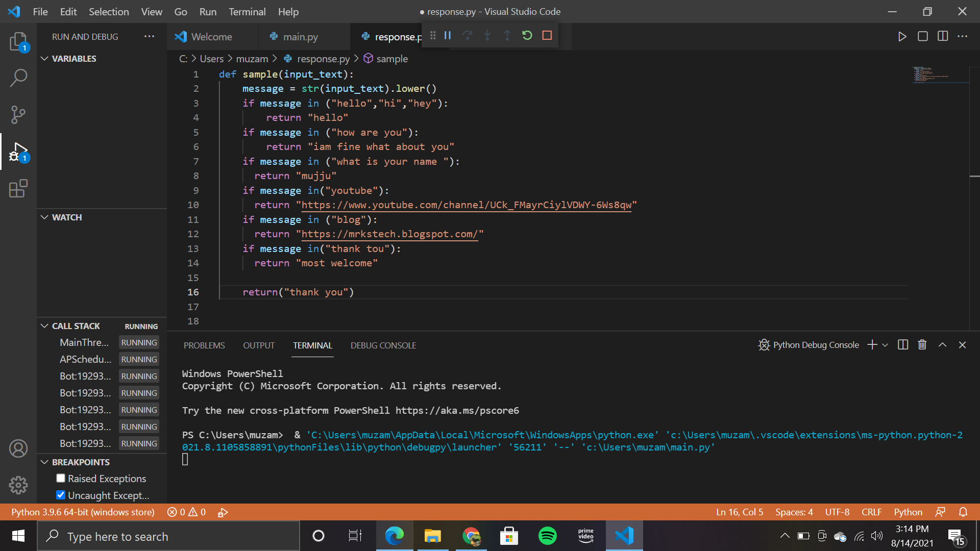This screenshot has height=551, width=980.
Task: Open the Search view in activity bar
Action: click(18, 78)
